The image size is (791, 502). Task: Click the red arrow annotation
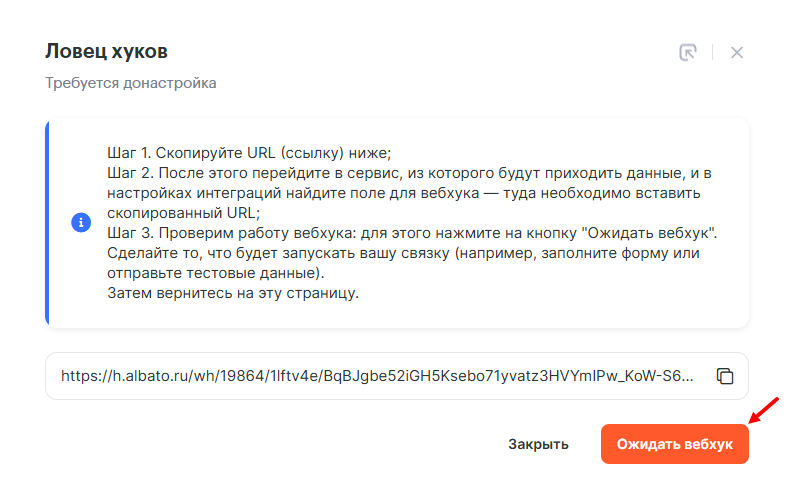click(764, 410)
